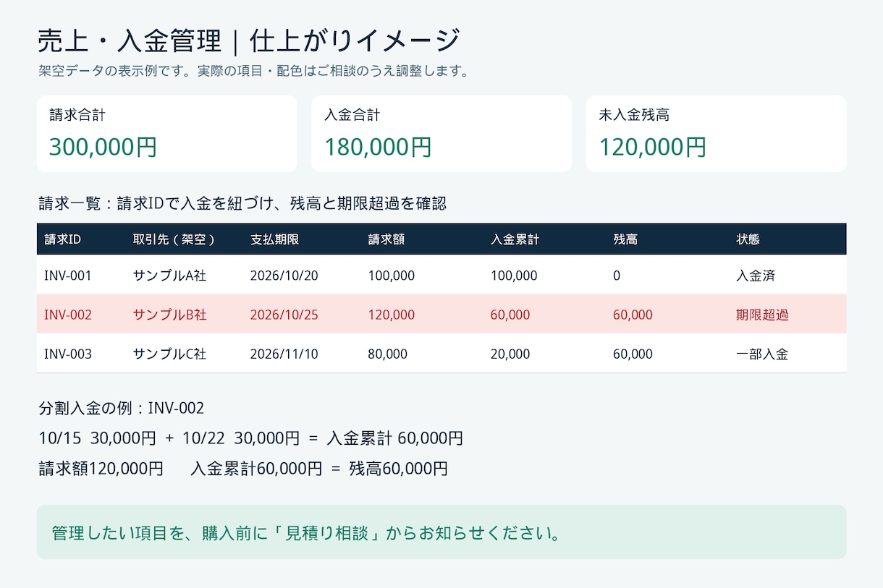Click the 請求ID column header
Screen dimensions: 883x588
click(62, 239)
